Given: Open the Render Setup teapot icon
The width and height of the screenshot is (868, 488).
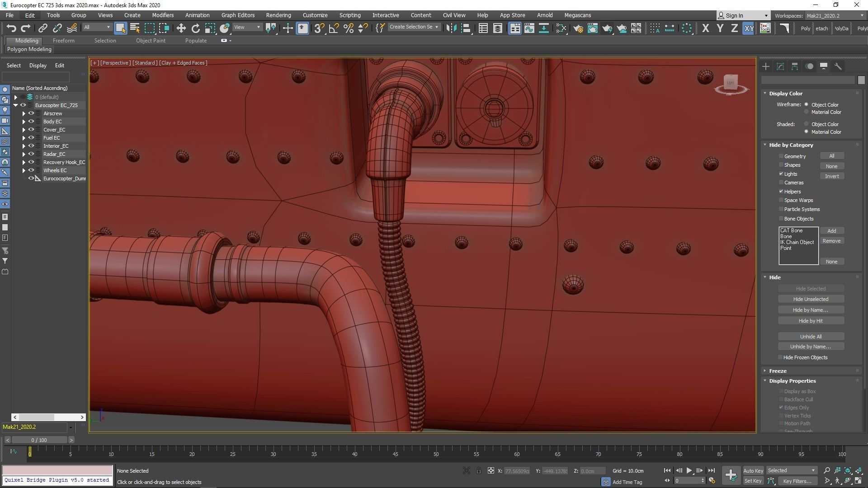Looking at the screenshot, I should click(x=578, y=28).
